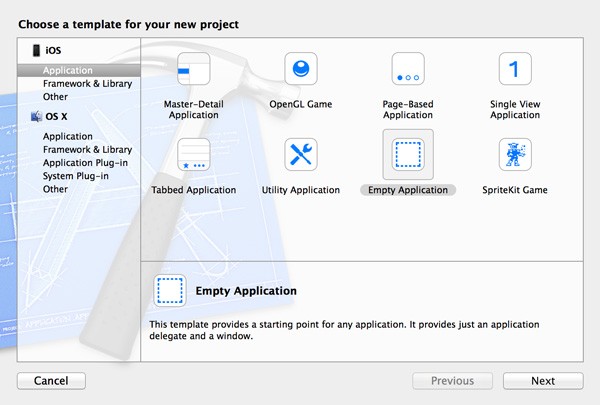Select the Single View Application icon
Viewport: 600px width, 405px height.
pos(515,69)
